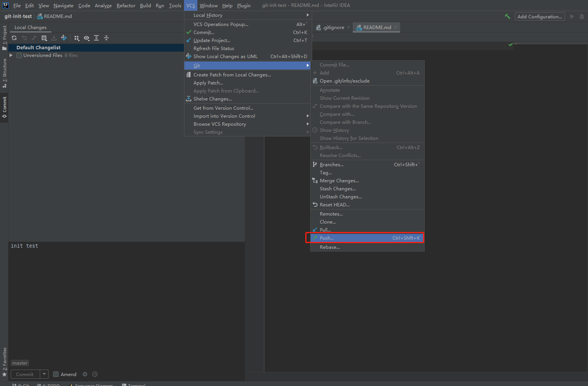Image resolution: width=588 pixels, height=386 pixels.
Task: Click Refresh File Status in VCS menu
Action: (x=248, y=49)
